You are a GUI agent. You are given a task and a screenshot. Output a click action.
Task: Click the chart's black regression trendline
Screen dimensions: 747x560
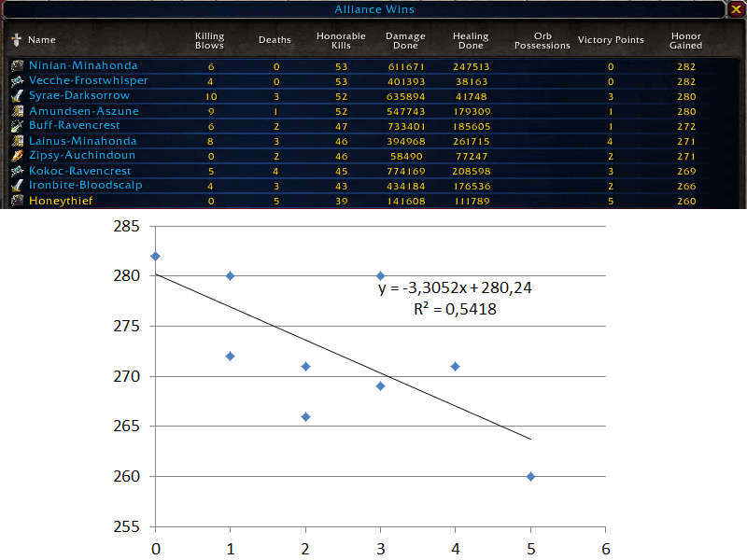pos(343,357)
